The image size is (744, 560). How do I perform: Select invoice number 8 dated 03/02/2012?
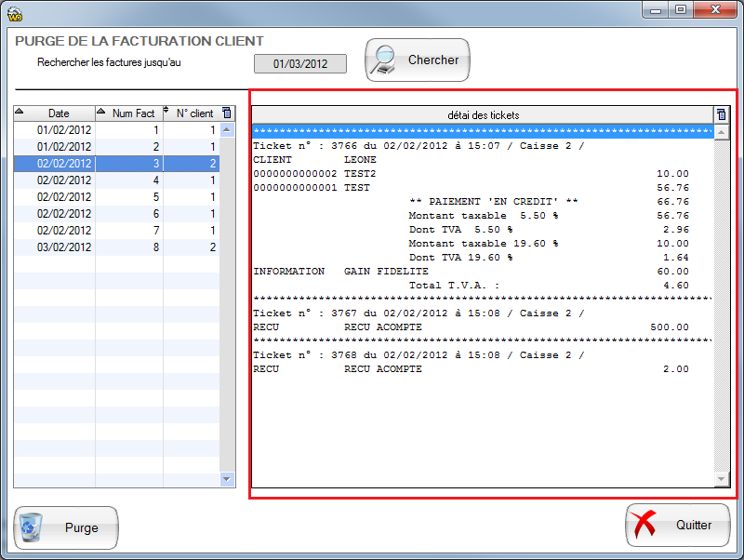(116, 247)
